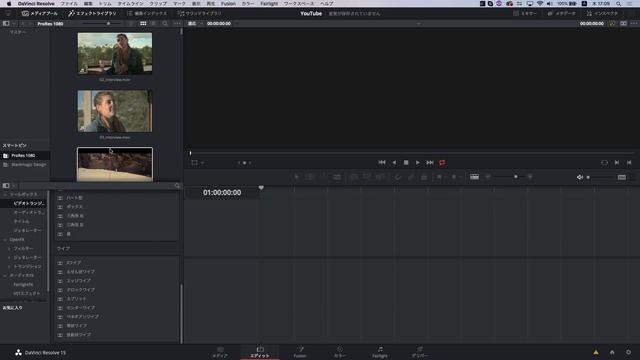Expand the トランジション tree arrow
Image resolution: width=640 pixels, height=360 pixels.
coord(9,267)
